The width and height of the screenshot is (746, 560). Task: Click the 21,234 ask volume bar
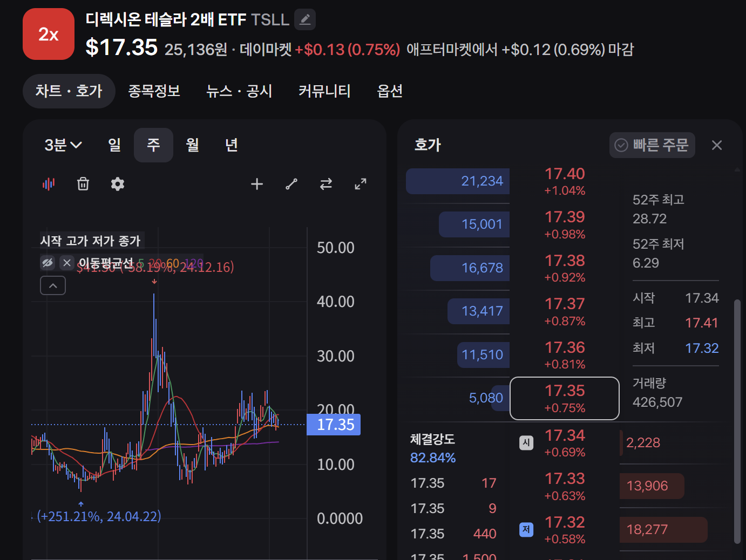click(x=458, y=181)
